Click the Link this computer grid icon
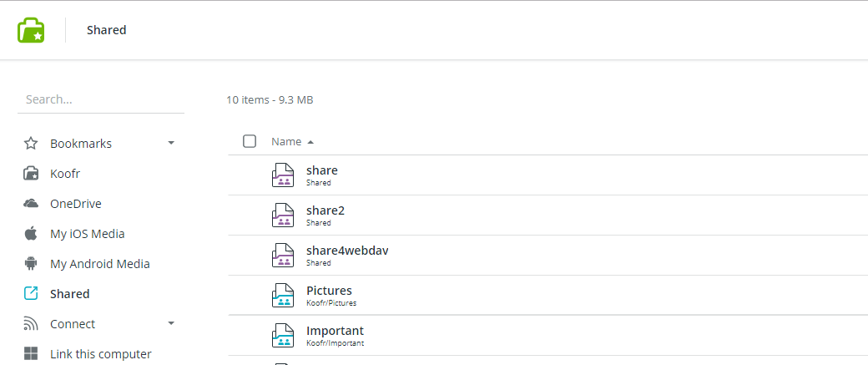The height and width of the screenshot is (365, 868). (x=31, y=354)
